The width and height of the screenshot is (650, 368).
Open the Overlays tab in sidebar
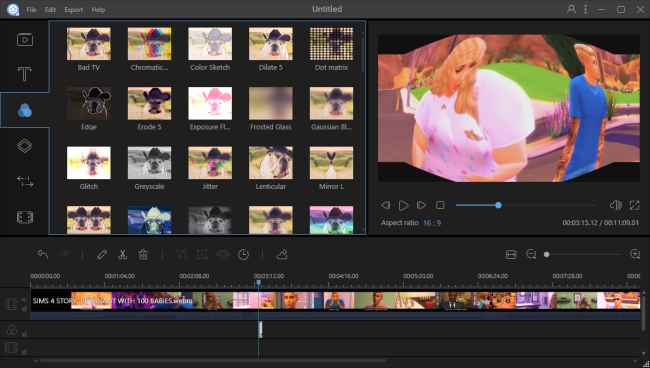click(25, 146)
